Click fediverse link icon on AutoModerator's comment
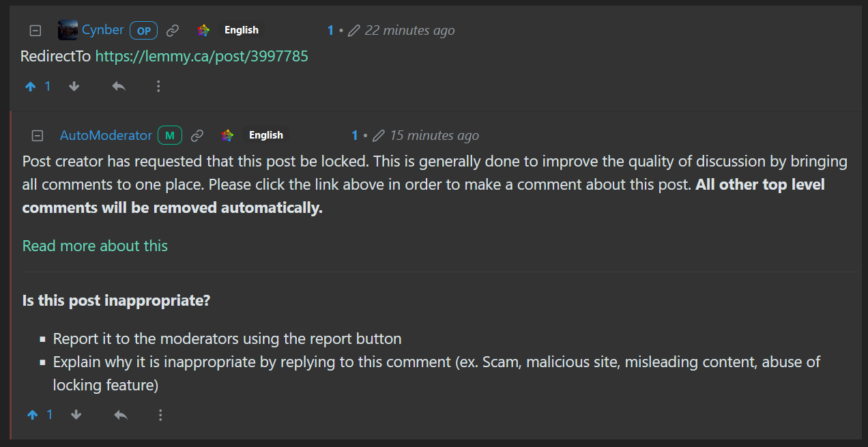868x447 pixels. click(x=227, y=136)
